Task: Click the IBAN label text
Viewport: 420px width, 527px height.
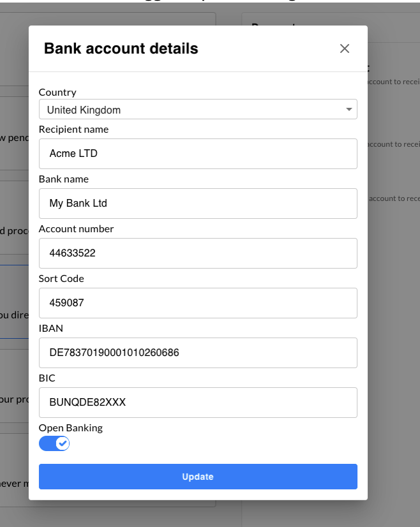Action: (51, 329)
